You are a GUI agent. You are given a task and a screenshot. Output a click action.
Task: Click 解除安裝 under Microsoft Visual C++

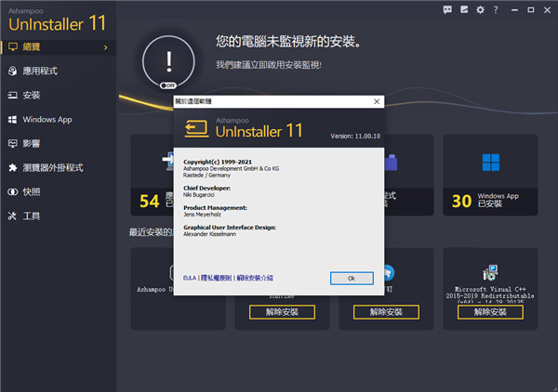click(490, 312)
